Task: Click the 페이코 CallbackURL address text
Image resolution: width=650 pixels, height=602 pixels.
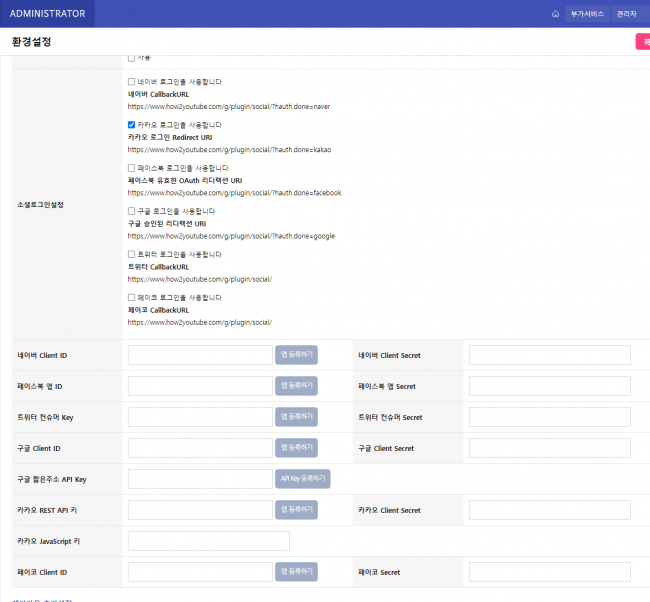Action: (200, 322)
